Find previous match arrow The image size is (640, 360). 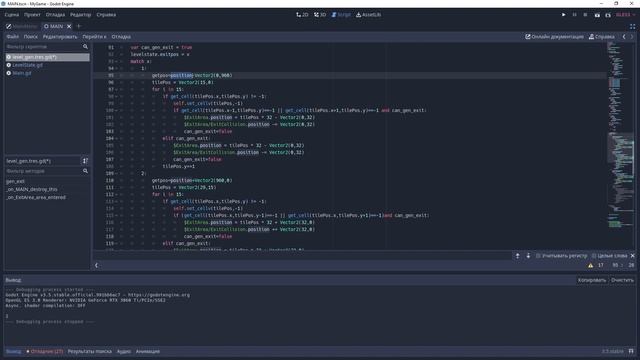pyautogui.click(x=517, y=256)
